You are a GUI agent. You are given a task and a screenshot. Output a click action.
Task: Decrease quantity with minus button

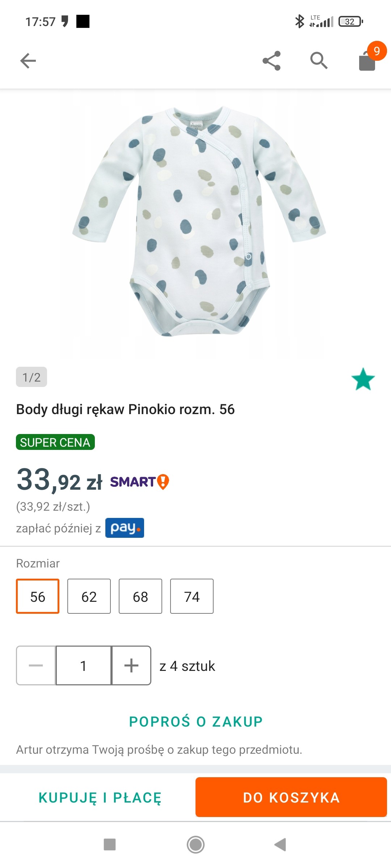(36, 665)
